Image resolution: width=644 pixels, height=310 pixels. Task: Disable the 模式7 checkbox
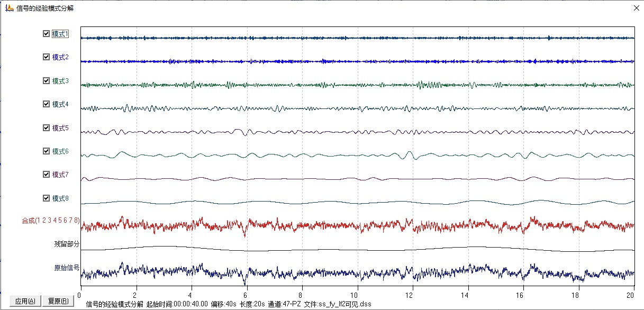click(x=47, y=175)
